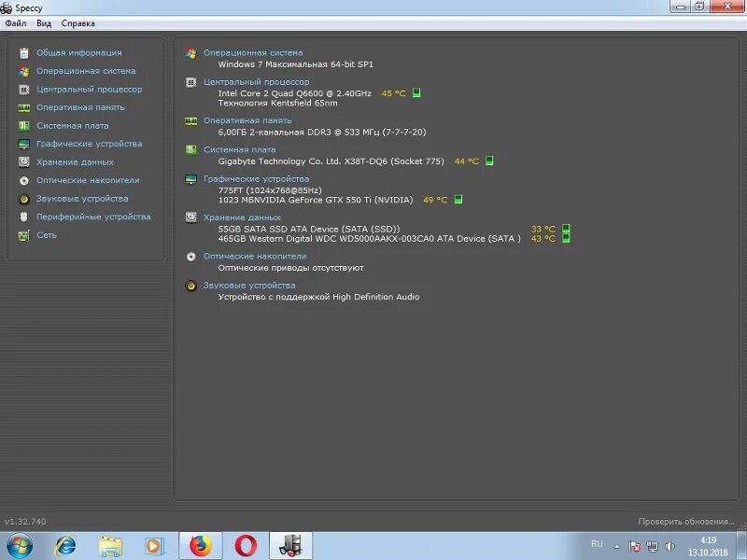This screenshot has height=560, width=747.
Task: Click the green indicator beside WD drive 43 °C
Action: point(566,238)
